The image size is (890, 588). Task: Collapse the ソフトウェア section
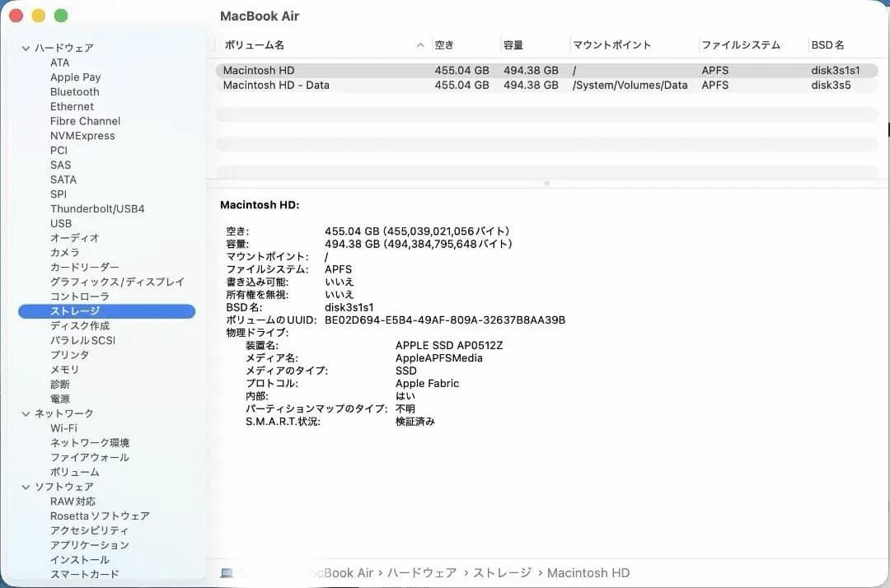click(x=26, y=487)
